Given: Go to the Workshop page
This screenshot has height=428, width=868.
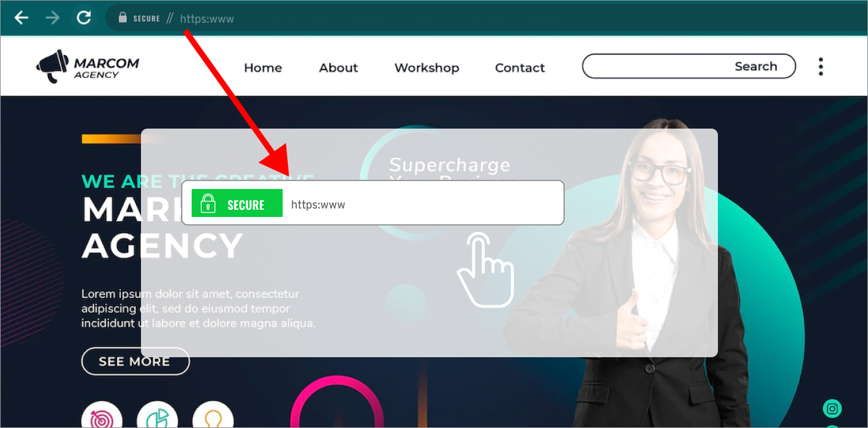Looking at the screenshot, I should [427, 68].
